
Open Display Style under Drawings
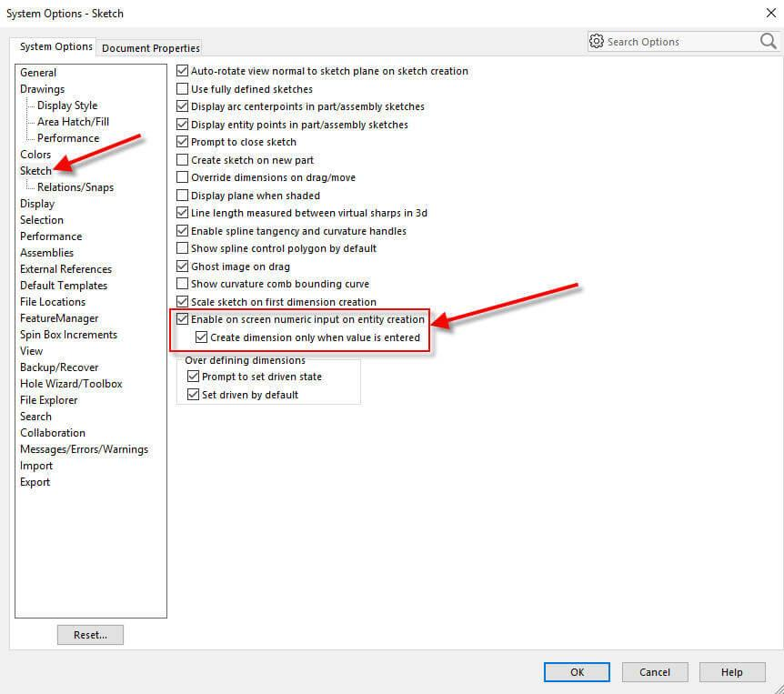67,106
